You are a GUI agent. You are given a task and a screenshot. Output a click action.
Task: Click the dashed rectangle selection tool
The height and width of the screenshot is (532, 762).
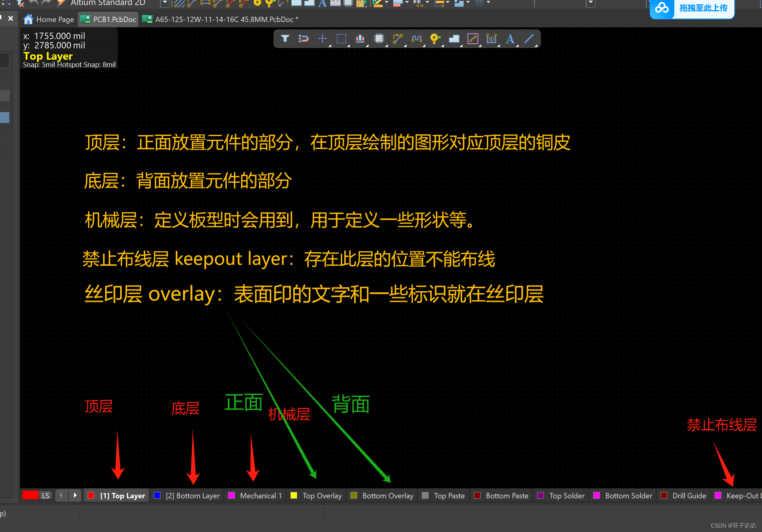coord(341,39)
